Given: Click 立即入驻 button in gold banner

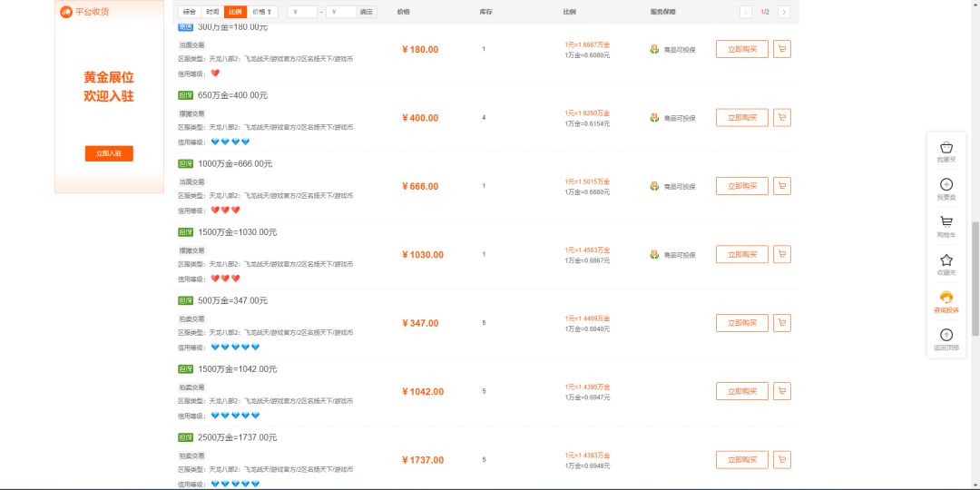Looking at the screenshot, I should tap(109, 153).
